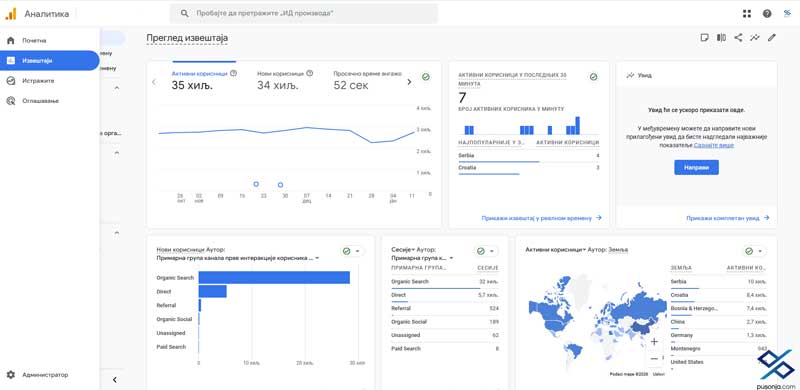Click Bosnia & Herzego... row in countries table
This screenshot has height=390, width=800.
[x=718, y=309]
